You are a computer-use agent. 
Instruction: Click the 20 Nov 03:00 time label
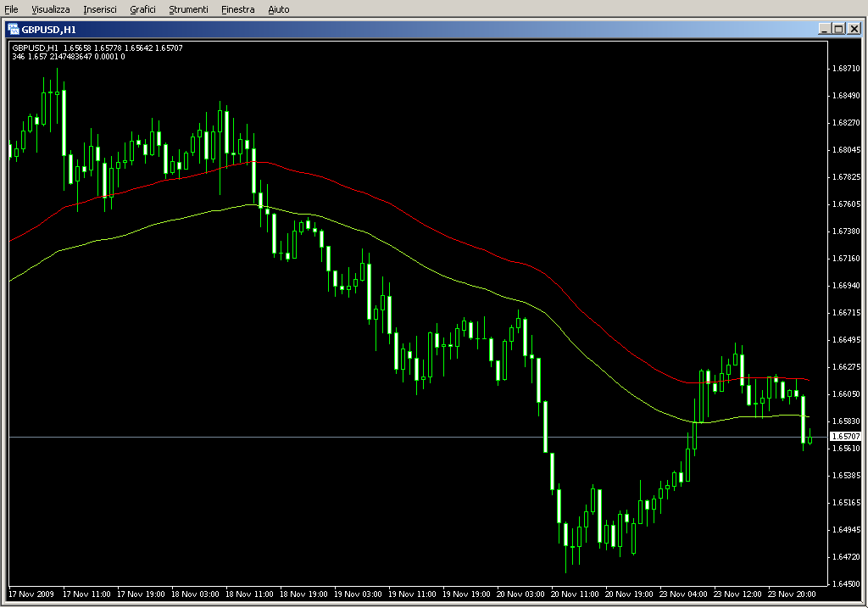coord(520,594)
